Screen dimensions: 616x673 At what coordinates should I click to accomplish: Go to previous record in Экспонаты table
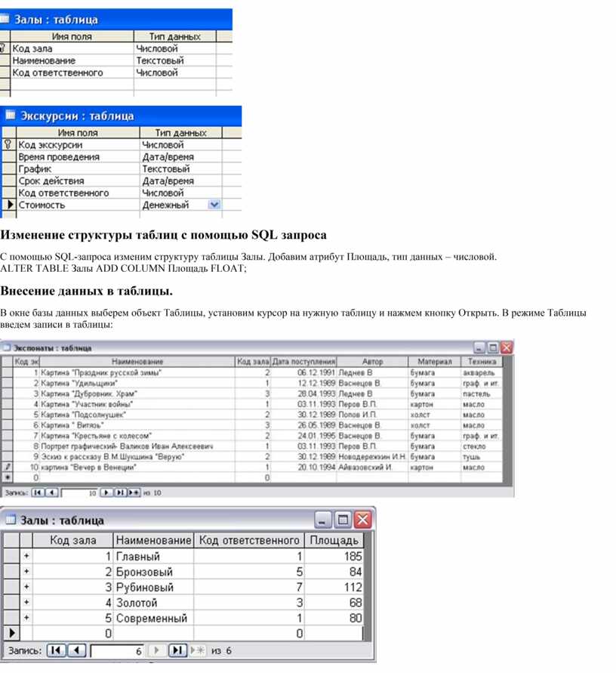51,492
